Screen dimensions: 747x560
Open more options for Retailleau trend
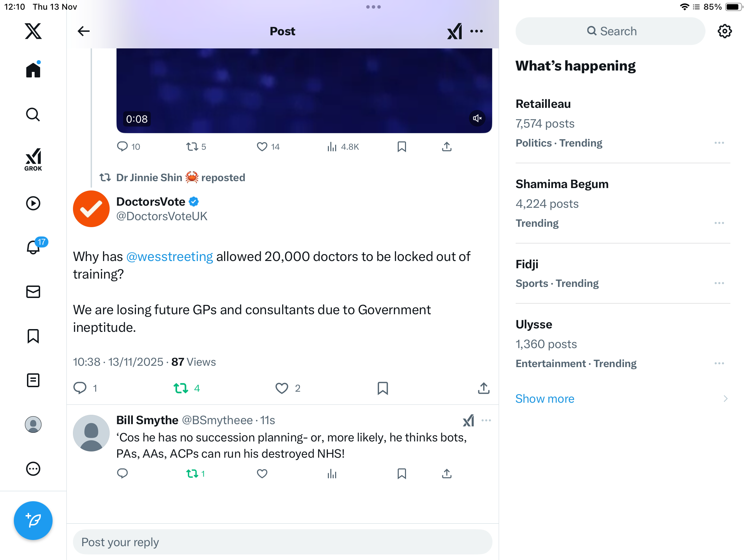pyautogui.click(x=719, y=143)
